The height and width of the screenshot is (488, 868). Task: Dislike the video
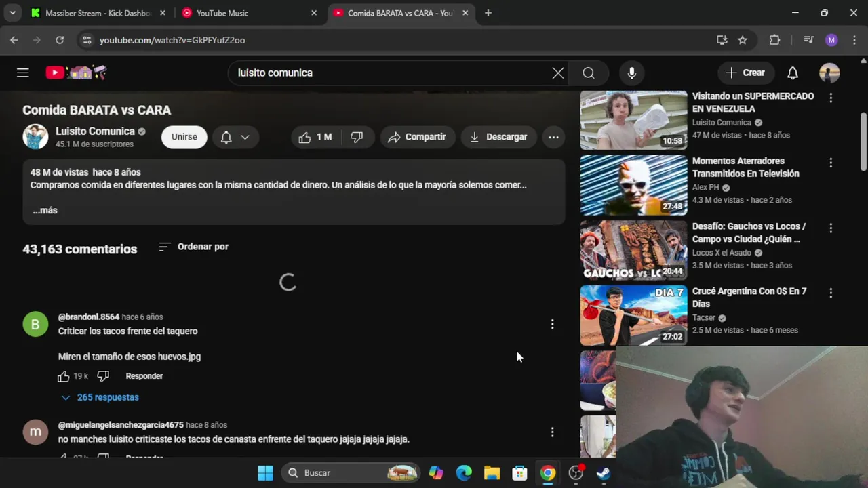point(357,137)
